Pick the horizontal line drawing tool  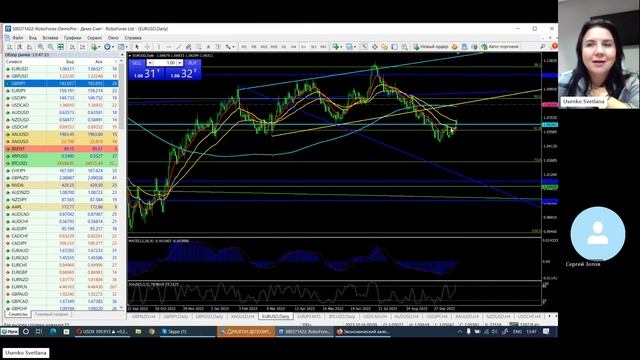pos(169,47)
